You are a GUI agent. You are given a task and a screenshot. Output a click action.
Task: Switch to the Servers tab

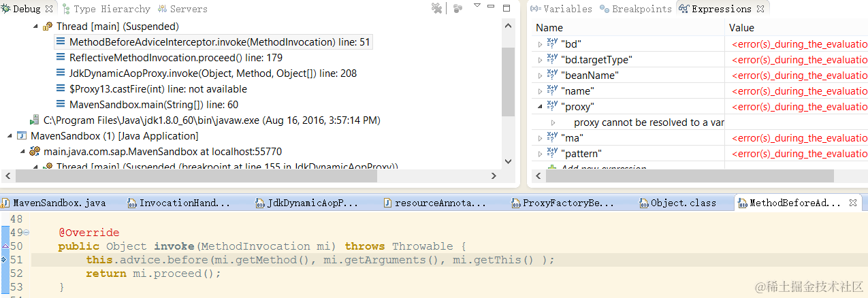[182, 9]
